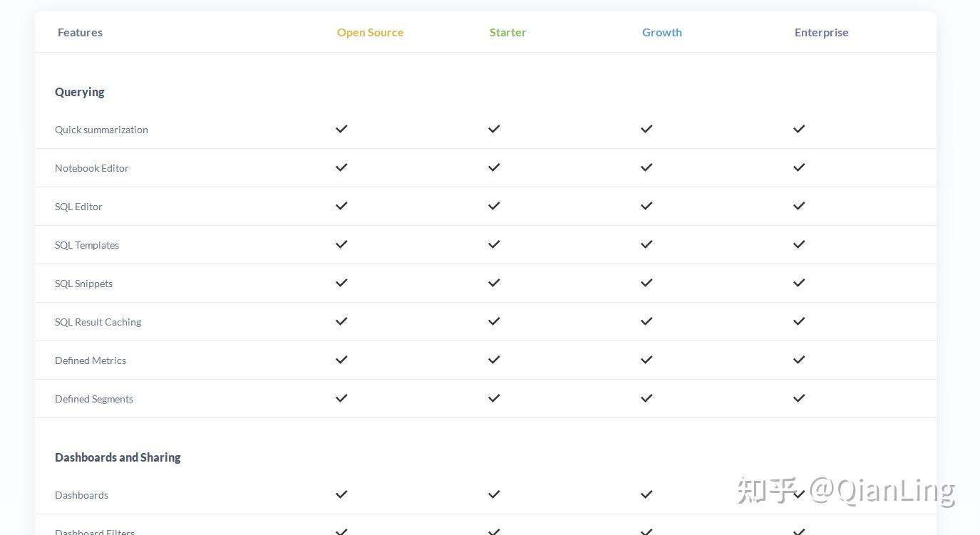Select the Starter plan header

pyautogui.click(x=507, y=32)
